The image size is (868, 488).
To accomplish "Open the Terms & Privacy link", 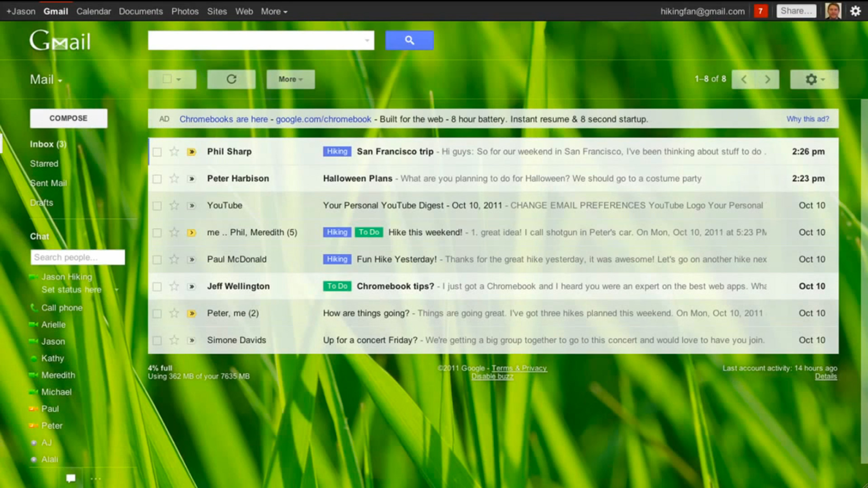I will 519,368.
